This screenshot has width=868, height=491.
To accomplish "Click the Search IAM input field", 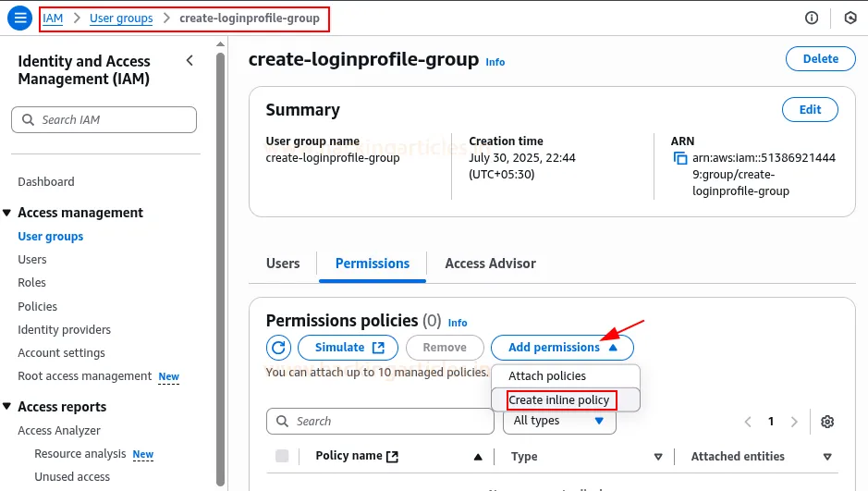I will (104, 120).
